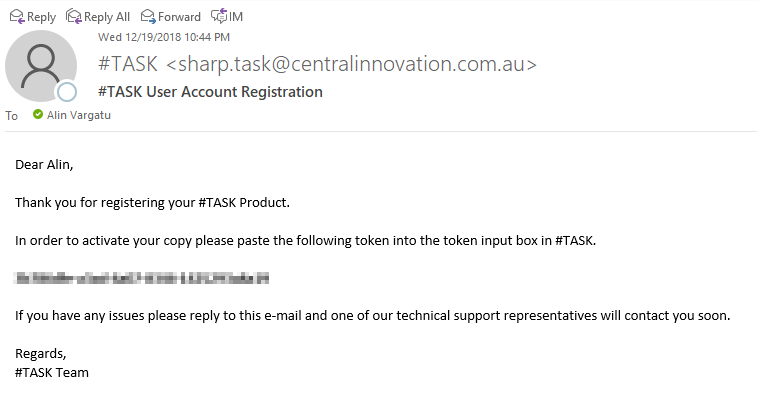
Task: Click the Reply All envelope icon
Action: coord(74,16)
